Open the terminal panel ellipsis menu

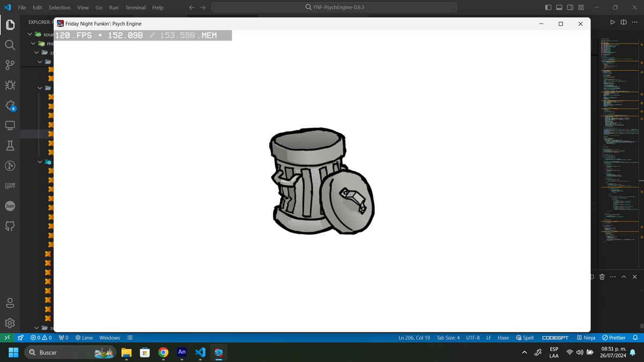point(613,277)
